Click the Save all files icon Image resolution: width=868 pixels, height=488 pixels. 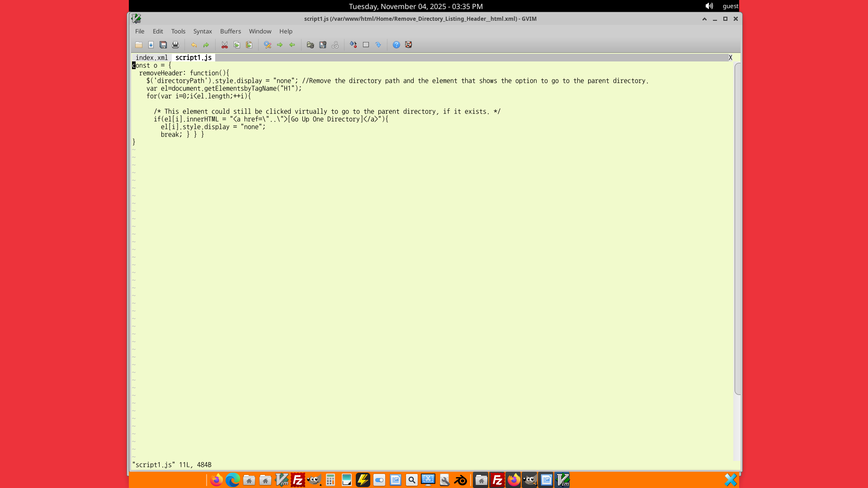163,45
